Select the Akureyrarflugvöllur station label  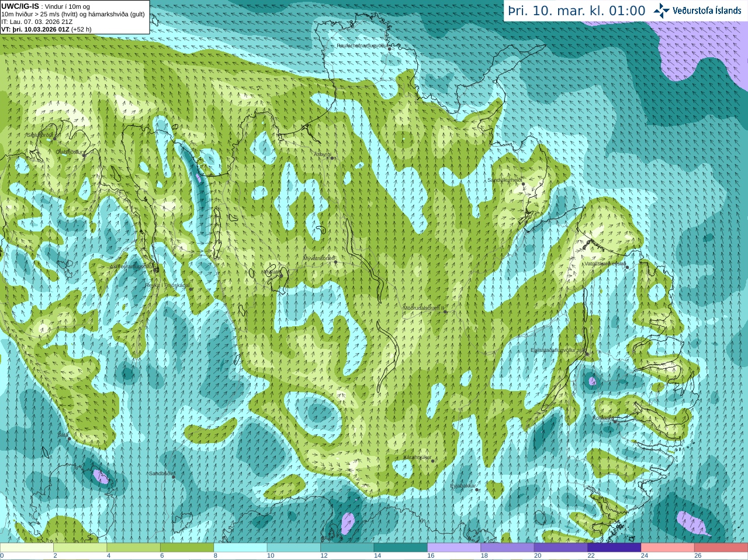(132, 267)
